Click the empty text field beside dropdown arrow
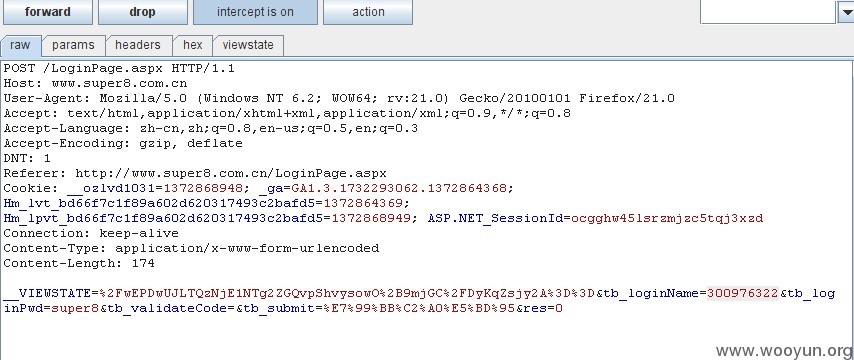The image size is (854, 360). pos(767,11)
